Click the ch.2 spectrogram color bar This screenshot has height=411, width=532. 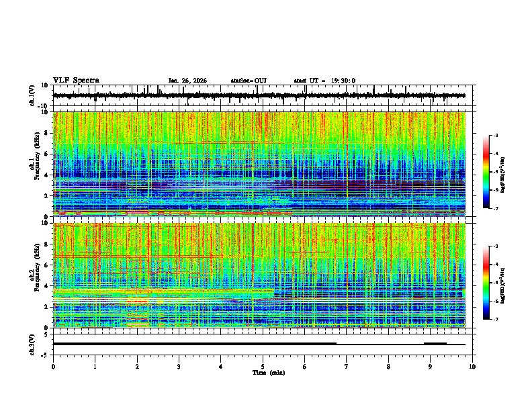(x=486, y=283)
